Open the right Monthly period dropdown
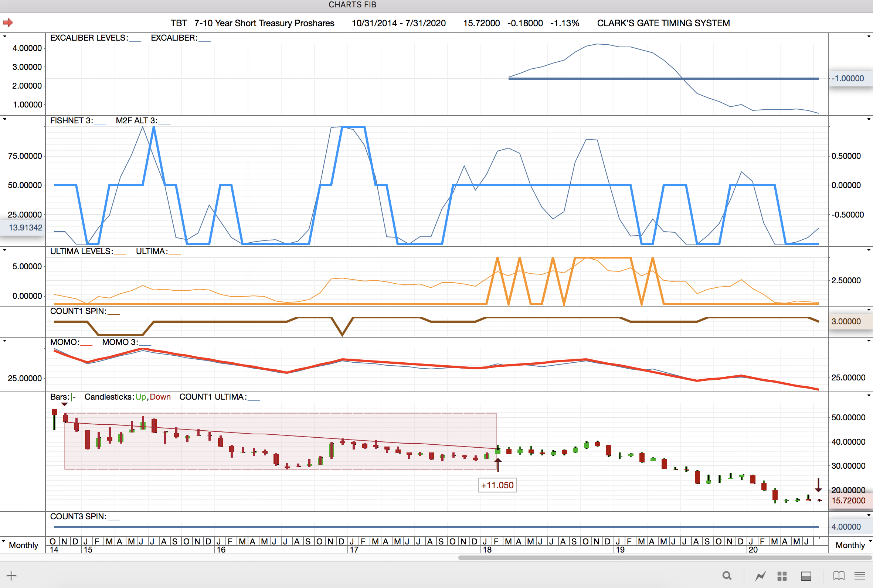 [851, 545]
